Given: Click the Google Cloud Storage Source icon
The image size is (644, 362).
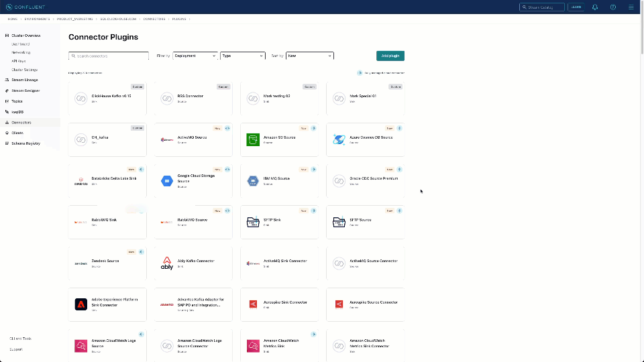Looking at the screenshot, I should [x=167, y=181].
